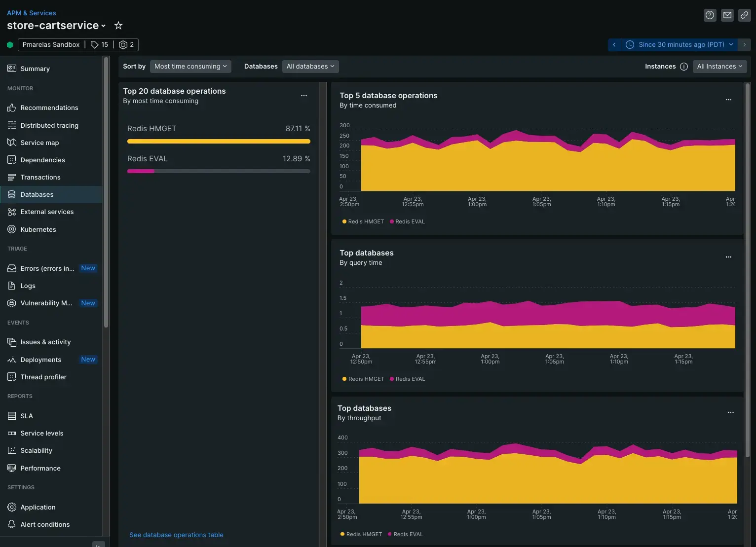The width and height of the screenshot is (756, 547).
Task: Go to Distributed tracing in sidebar
Action: (49, 125)
